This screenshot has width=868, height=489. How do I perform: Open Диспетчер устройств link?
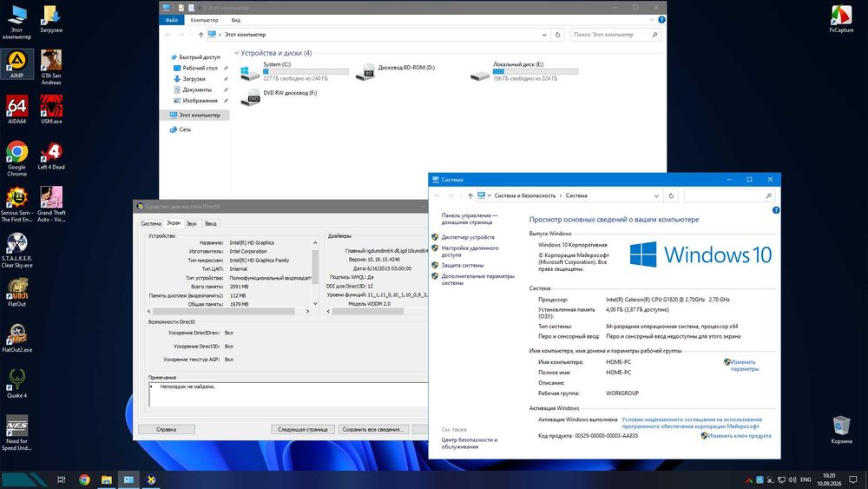(468, 237)
